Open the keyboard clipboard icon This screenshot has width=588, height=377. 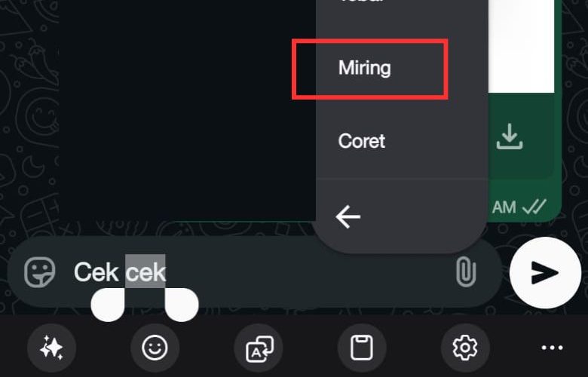(362, 348)
